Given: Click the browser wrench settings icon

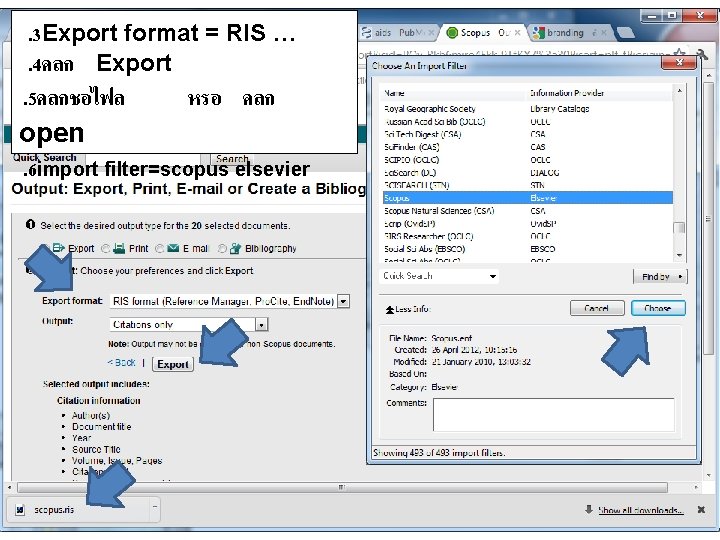Looking at the screenshot, I should click(702, 54).
